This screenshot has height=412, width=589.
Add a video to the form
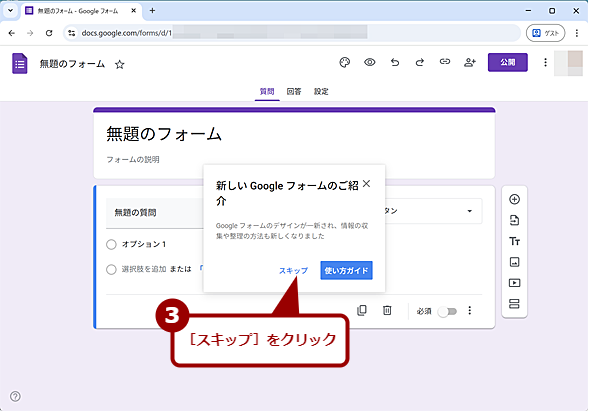[x=514, y=283]
